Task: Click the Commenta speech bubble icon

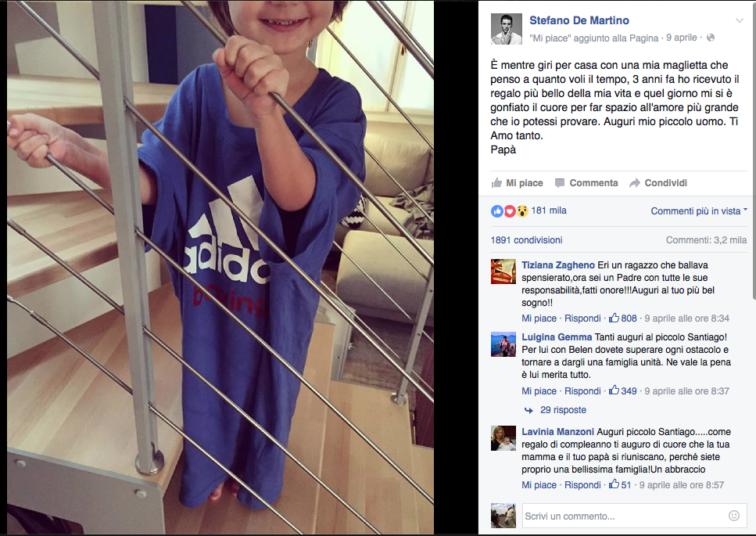Action: coord(559,183)
